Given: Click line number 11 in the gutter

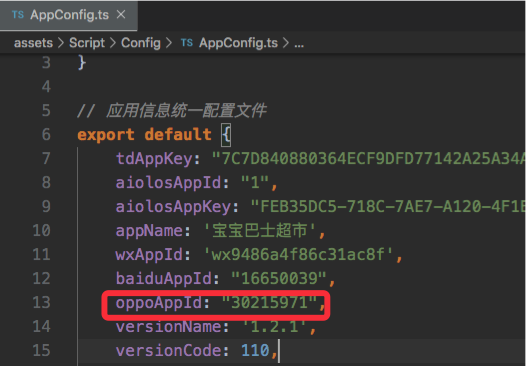Looking at the screenshot, I should pyautogui.click(x=42, y=254).
